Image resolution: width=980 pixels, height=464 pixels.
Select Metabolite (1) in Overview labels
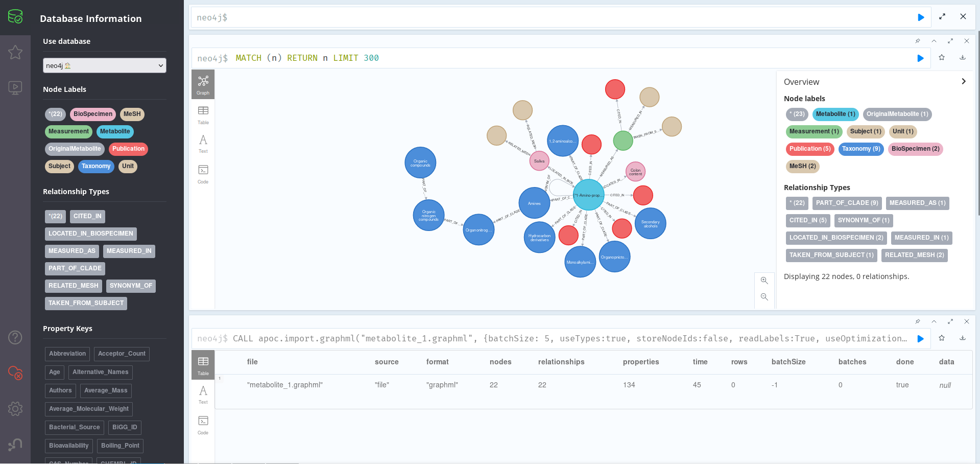point(835,114)
